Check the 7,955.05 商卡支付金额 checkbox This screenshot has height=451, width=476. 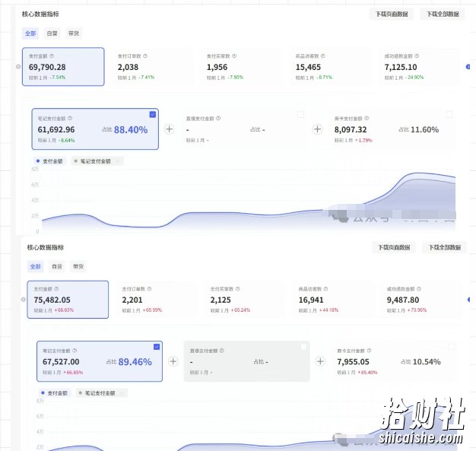click(451, 347)
